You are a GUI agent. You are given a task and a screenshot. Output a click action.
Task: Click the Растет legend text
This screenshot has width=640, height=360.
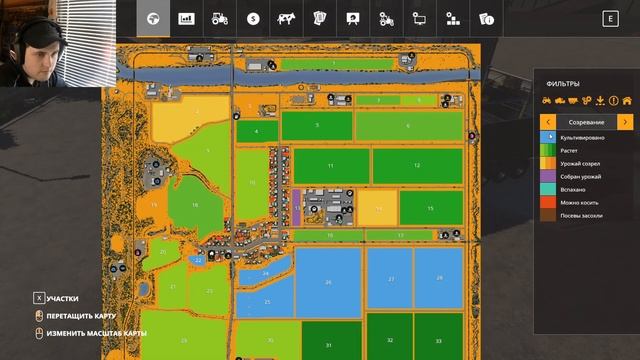[569, 151]
